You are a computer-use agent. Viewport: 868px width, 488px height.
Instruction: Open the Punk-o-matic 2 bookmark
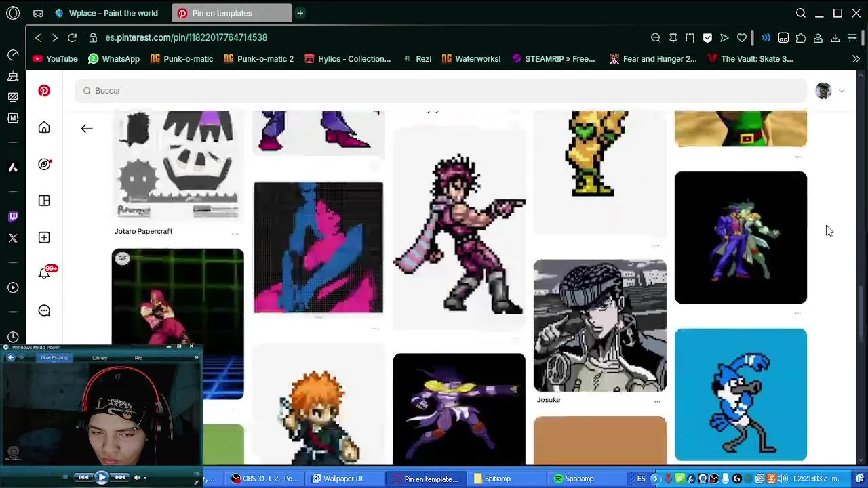[x=258, y=59]
